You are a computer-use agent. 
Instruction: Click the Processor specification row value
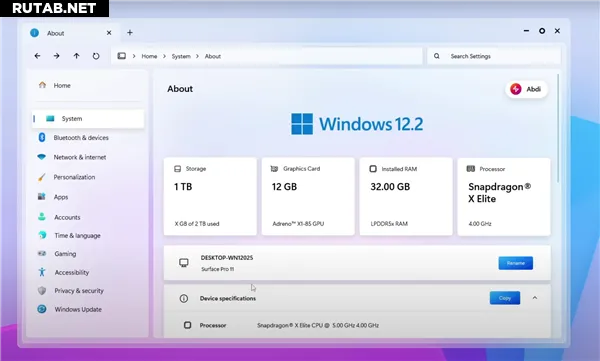(318, 325)
